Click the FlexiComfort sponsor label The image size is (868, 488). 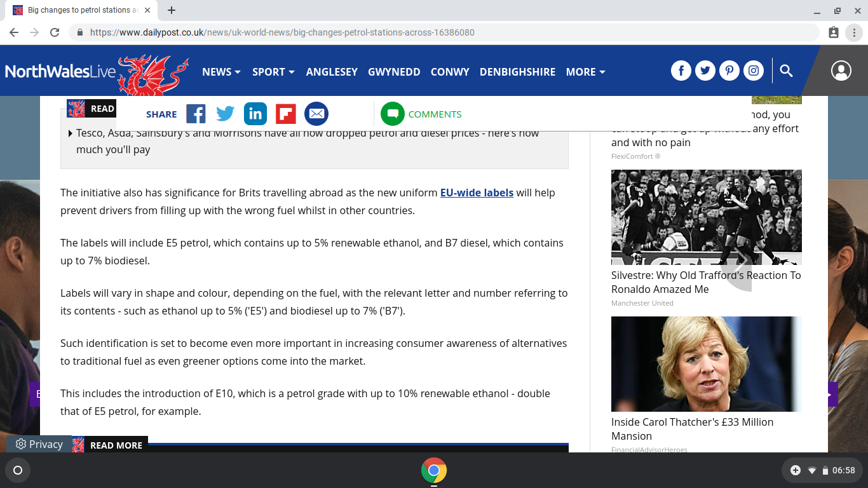(x=635, y=156)
